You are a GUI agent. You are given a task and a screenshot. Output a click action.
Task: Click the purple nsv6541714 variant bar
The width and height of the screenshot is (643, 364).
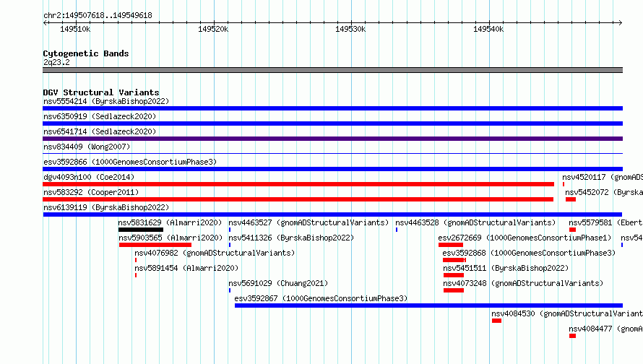pos(332,139)
